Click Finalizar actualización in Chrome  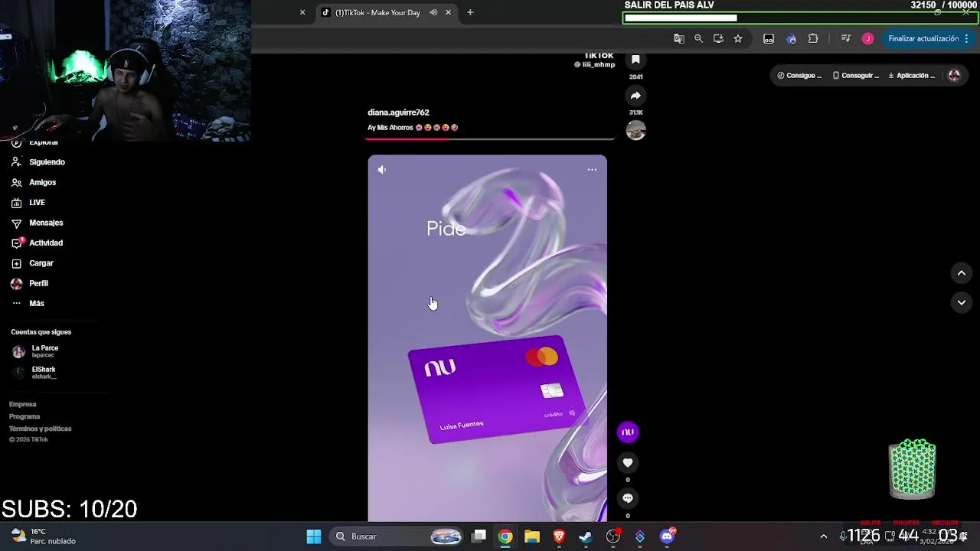(x=923, y=38)
